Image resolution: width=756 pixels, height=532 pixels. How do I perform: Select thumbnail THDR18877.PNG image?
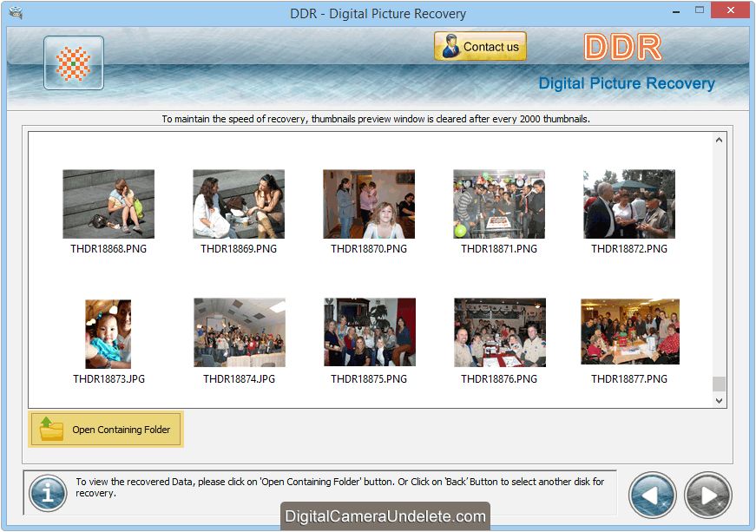coord(630,332)
